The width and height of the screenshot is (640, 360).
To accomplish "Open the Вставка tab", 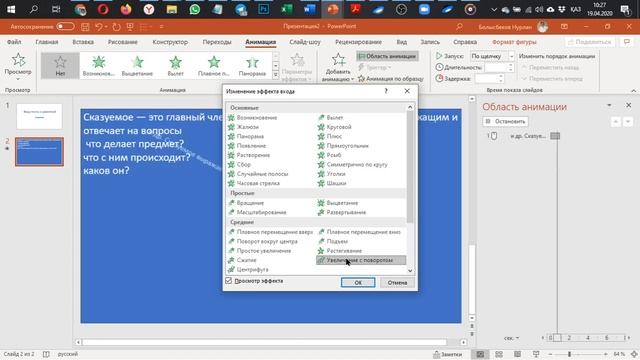I will click(x=83, y=42).
